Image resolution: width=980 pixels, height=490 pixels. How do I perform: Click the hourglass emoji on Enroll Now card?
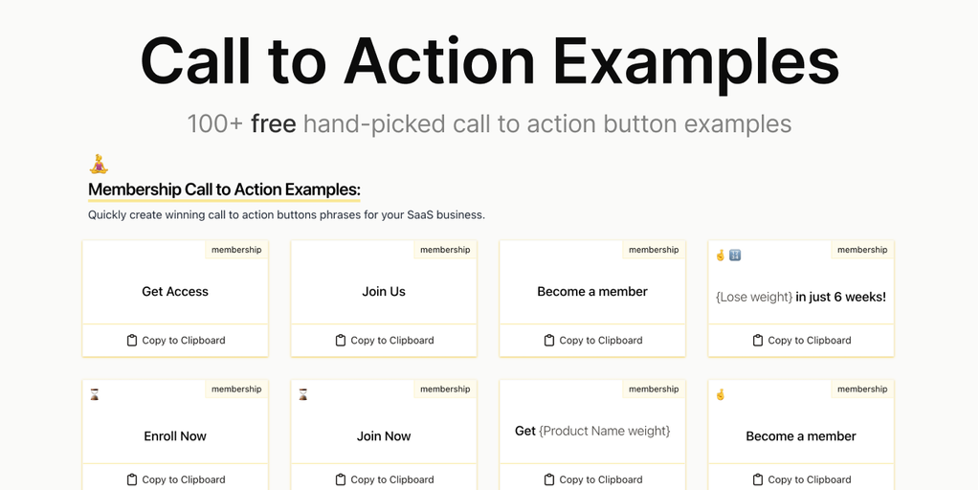point(95,394)
